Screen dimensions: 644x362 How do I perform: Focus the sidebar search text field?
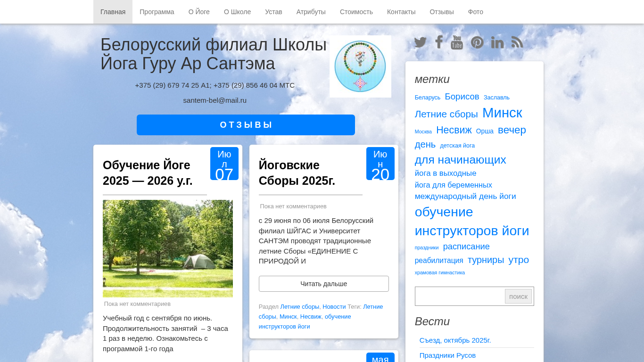point(460,296)
